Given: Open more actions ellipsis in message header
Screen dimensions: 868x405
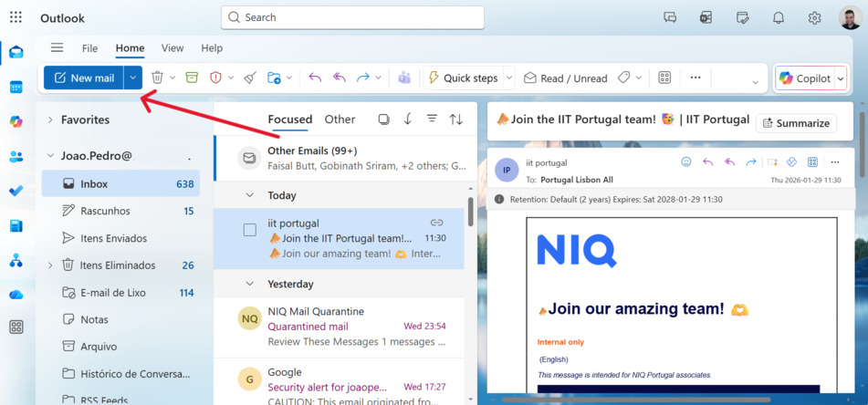Looking at the screenshot, I should [x=835, y=162].
